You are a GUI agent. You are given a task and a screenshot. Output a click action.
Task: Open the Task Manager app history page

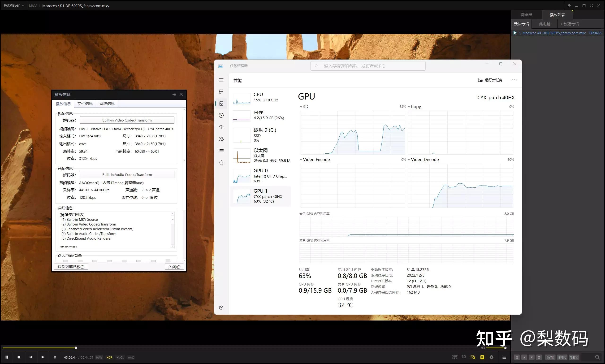221,115
